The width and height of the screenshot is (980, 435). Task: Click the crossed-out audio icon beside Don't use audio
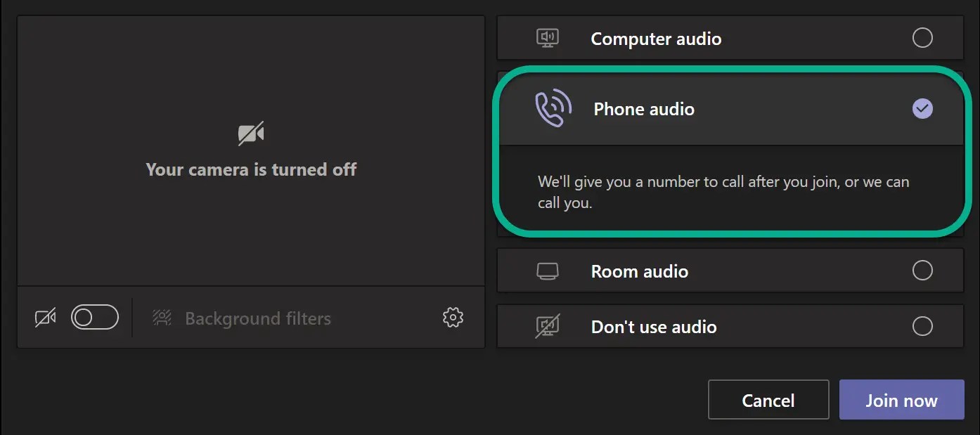click(x=547, y=326)
